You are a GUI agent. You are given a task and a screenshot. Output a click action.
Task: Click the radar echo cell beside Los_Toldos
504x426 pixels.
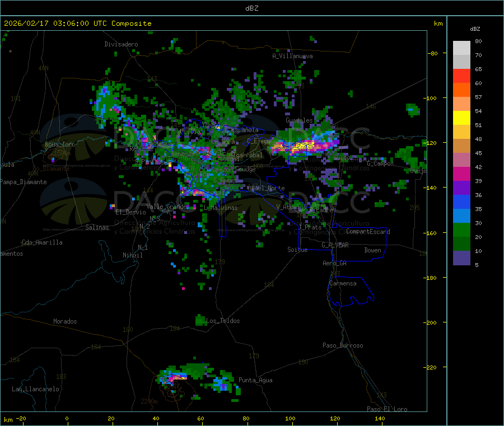[200, 320]
